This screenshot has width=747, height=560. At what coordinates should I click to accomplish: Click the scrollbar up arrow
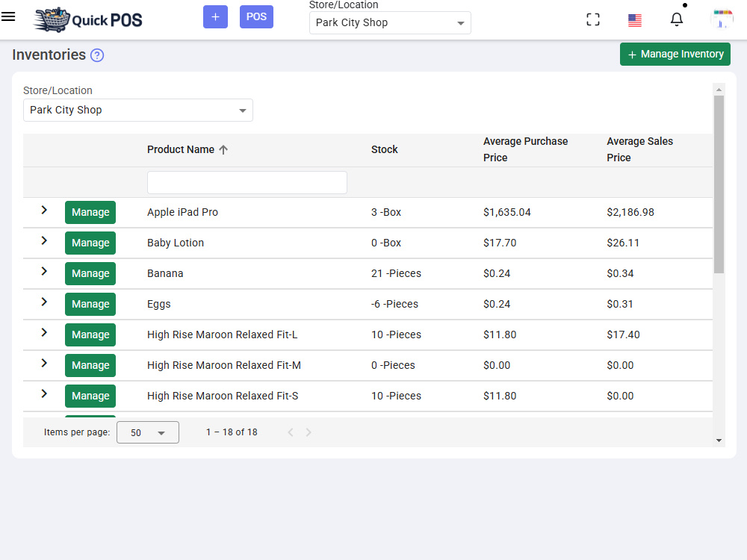[719, 90]
